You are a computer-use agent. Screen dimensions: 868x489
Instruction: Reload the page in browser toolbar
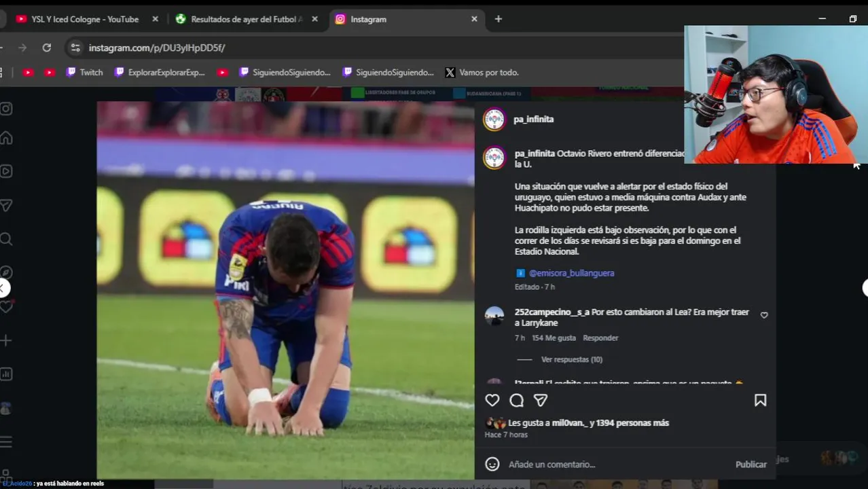click(46, 48)
